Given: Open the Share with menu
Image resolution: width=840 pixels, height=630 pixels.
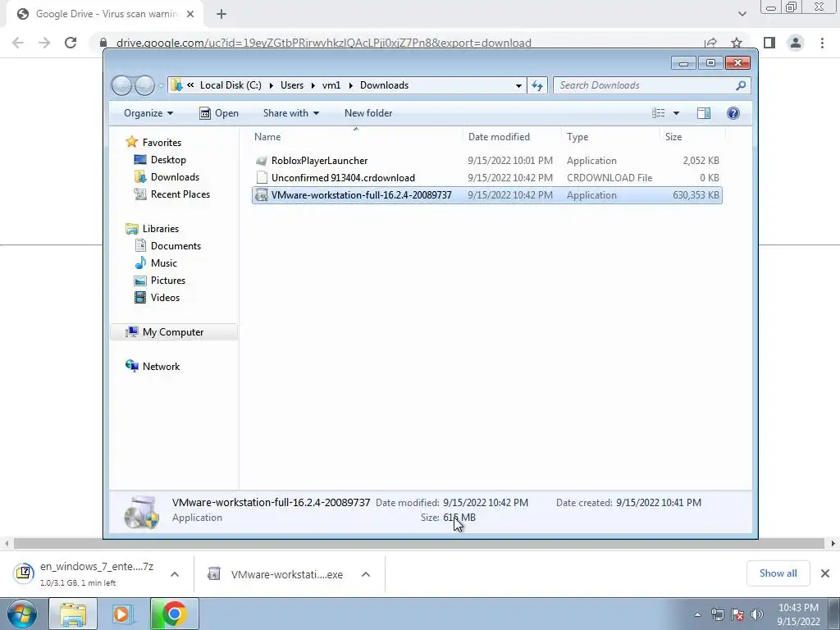Looking at the screenshot, I should click(291, 113).
